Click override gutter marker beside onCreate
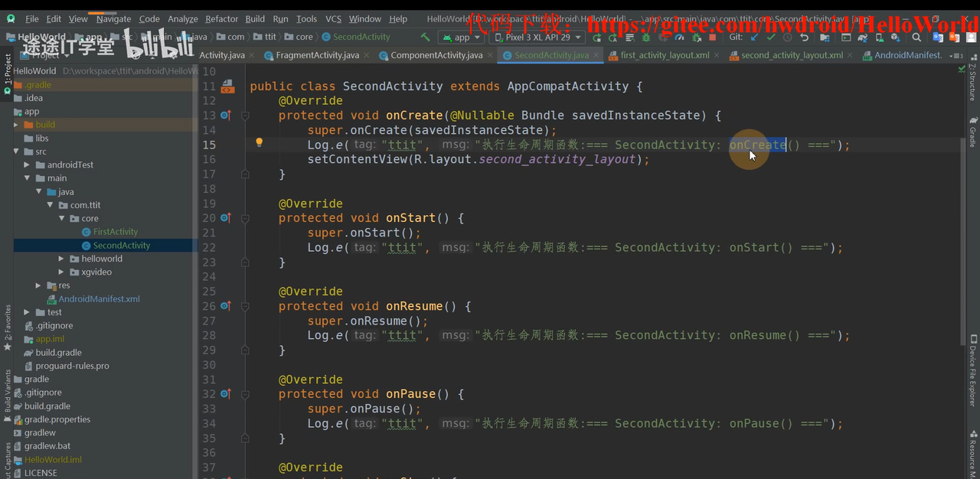The image size is (980, 479). coord(225,115)
